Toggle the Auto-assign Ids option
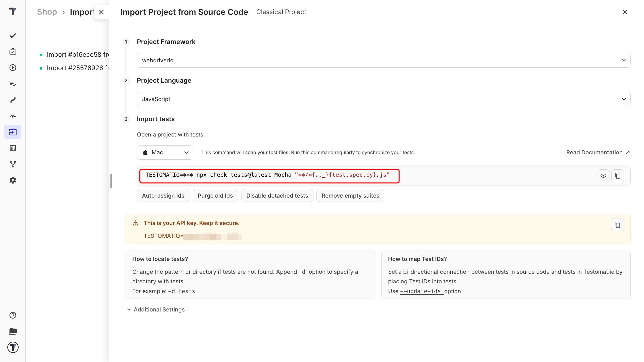Screen dimensions: 644x362 [x=163, y=196]
